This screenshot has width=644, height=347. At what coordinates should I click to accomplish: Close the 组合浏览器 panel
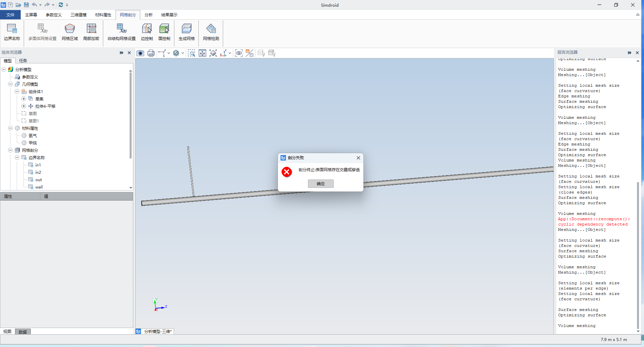[x=129, y=53]
